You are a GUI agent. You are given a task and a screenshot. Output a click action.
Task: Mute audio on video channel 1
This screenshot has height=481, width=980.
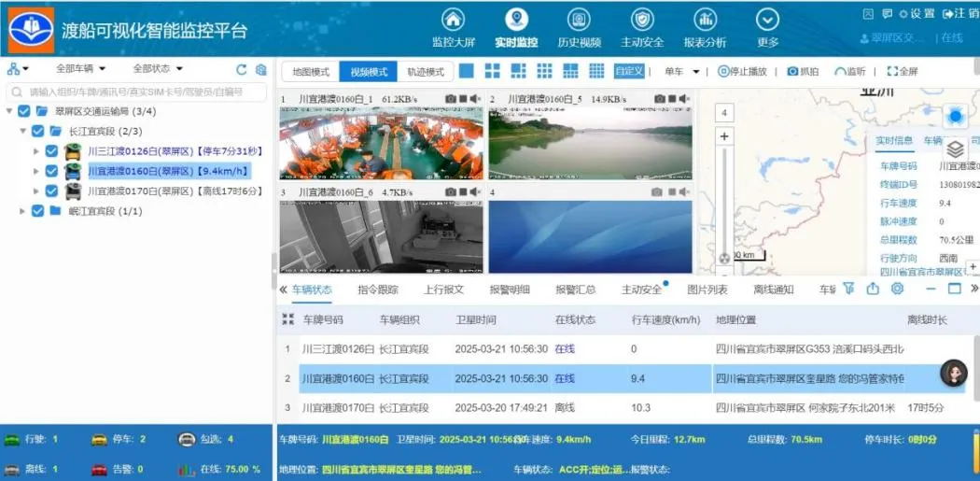pos(476,99)
